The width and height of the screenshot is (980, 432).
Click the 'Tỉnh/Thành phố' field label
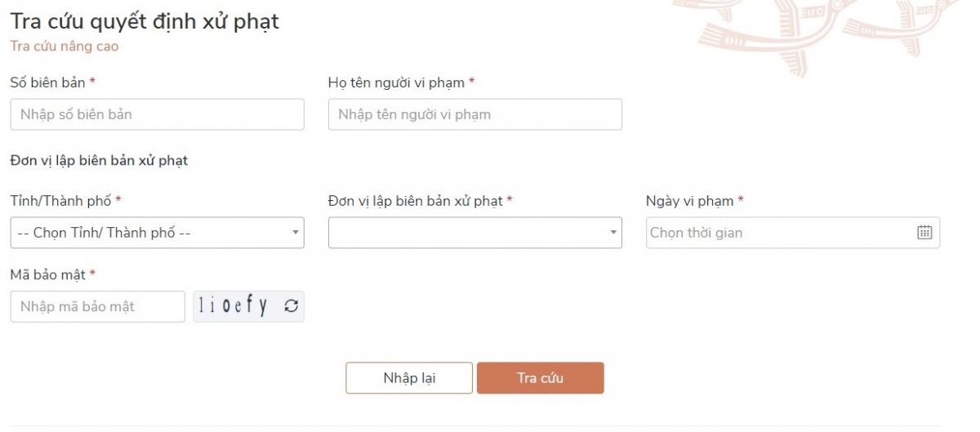(60, 201)
